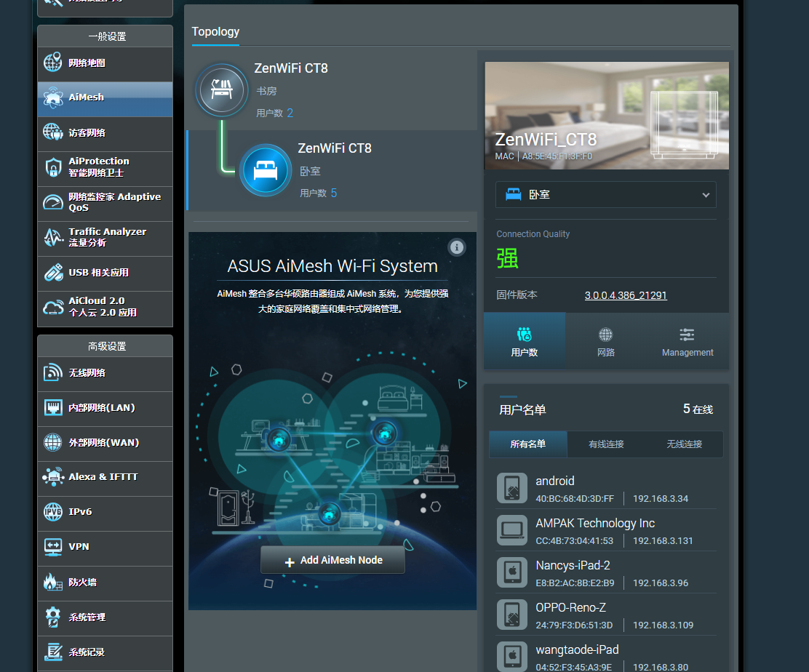Switch to the 用户数 clients tab
809x672 pixels.
(525, 341)
